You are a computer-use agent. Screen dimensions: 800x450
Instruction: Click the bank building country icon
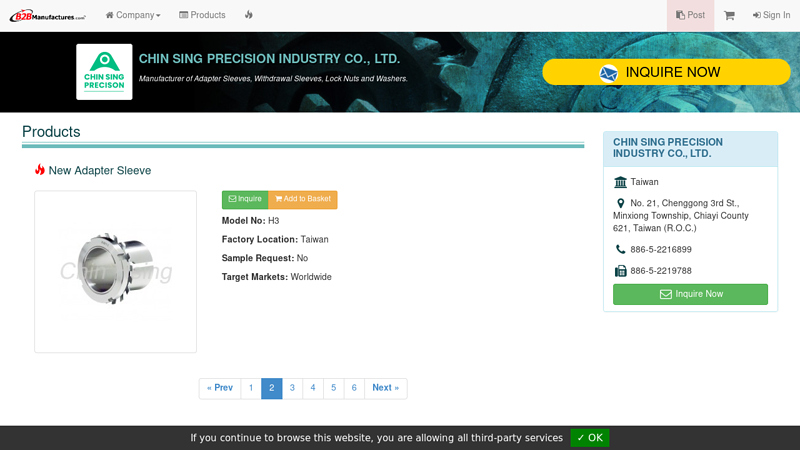[620, 182]
